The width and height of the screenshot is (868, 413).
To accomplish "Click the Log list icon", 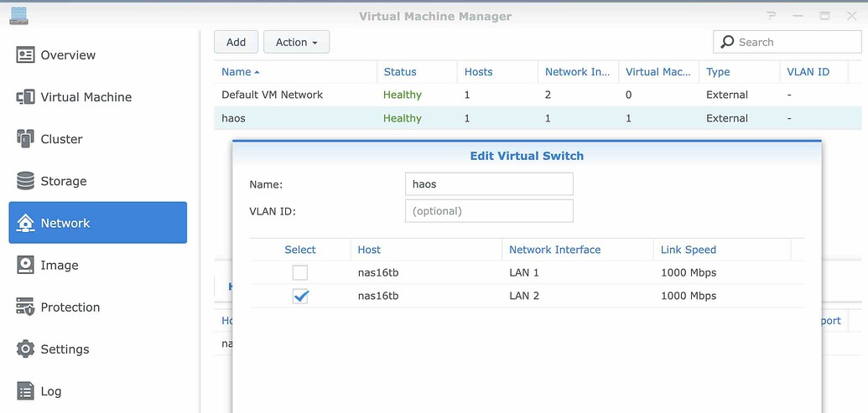I will 25,391.
